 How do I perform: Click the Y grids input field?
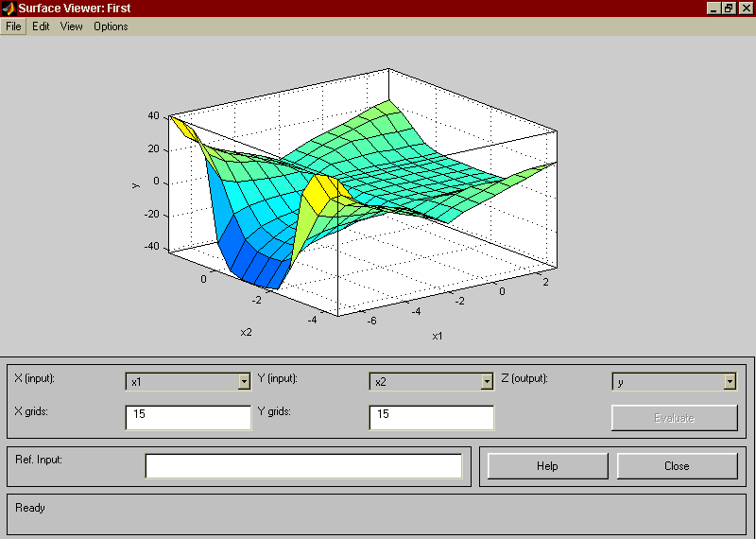431,417
